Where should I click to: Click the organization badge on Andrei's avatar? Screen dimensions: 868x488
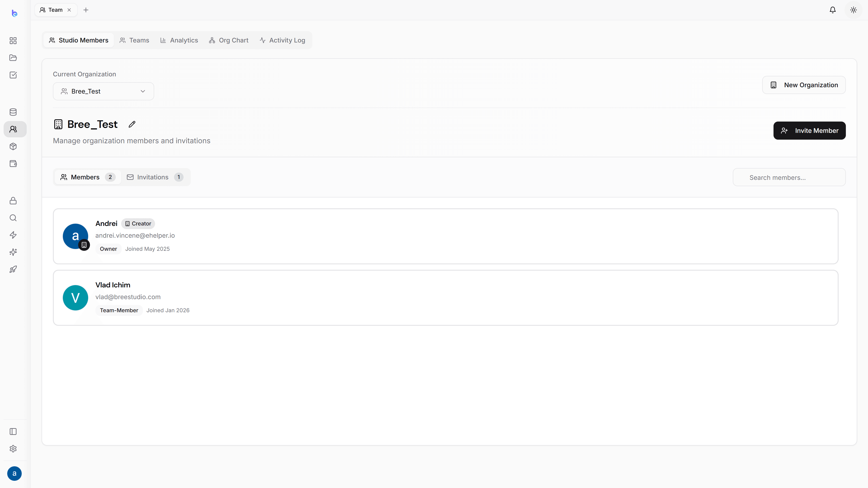(x=84, y=245)
